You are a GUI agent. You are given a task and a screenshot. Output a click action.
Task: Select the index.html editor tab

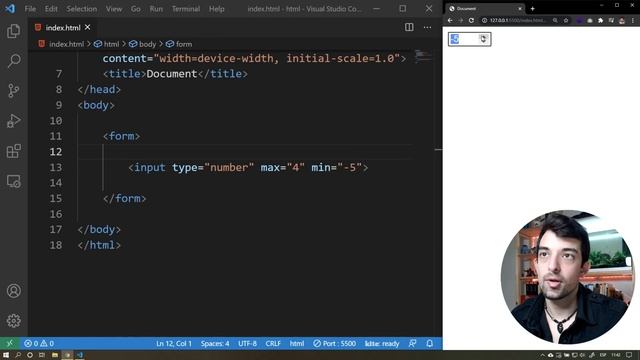coord(63,27)
